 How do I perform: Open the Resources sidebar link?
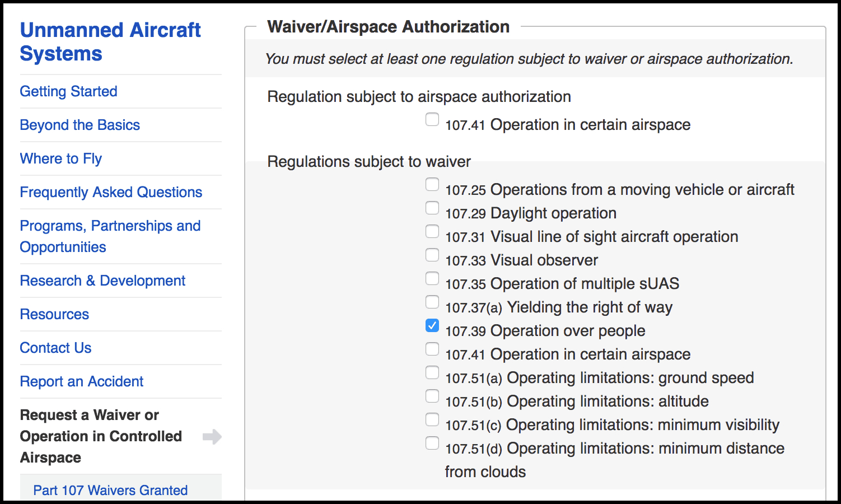(x=54, y=314)
